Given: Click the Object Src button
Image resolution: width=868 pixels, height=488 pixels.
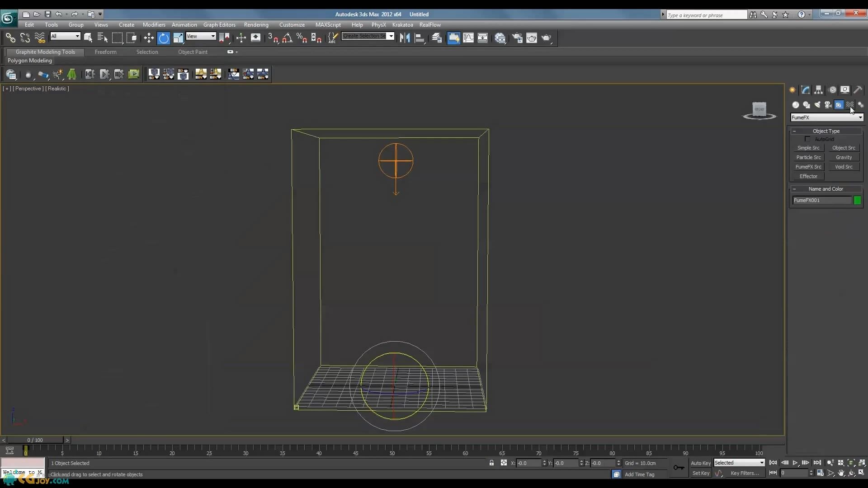Looking at the screenshot, I should click(844, 148).
